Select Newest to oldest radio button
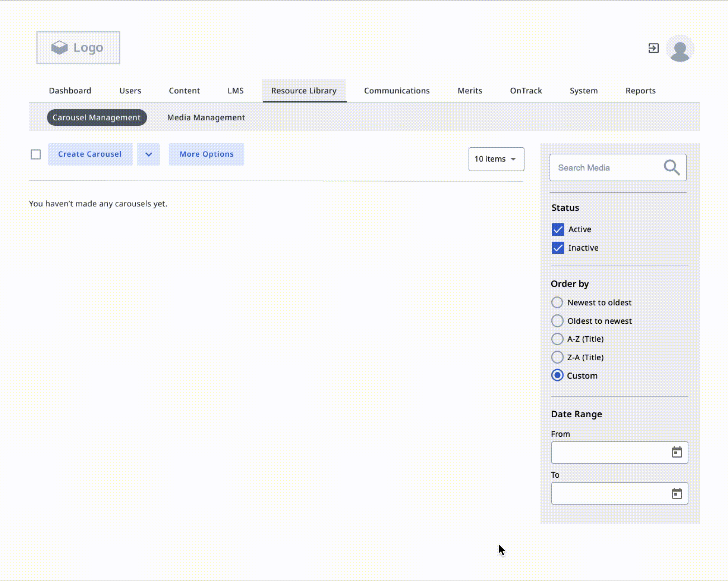The width and height of the screenshot is (728, 581). 557,302
